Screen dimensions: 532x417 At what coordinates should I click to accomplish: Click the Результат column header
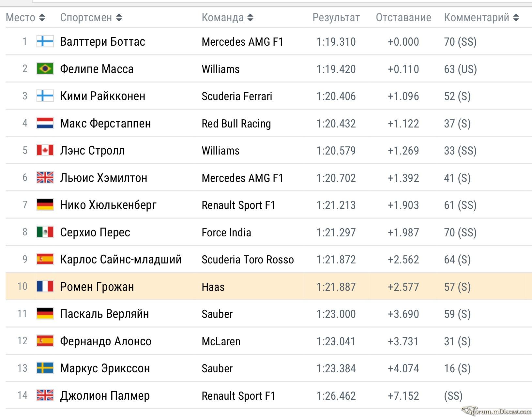click(336, 18)
